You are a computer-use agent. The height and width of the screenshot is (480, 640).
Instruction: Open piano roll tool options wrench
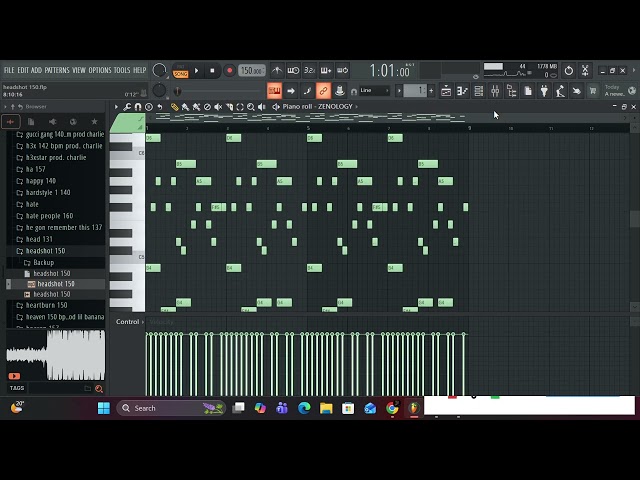pos(127,107)
